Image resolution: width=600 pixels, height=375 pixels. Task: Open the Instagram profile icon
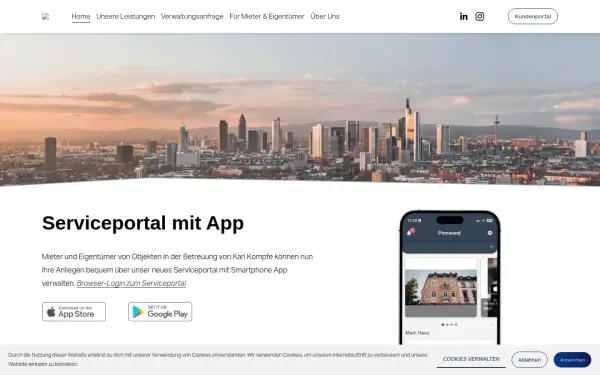pyautogui.click(x=479, y=16)
